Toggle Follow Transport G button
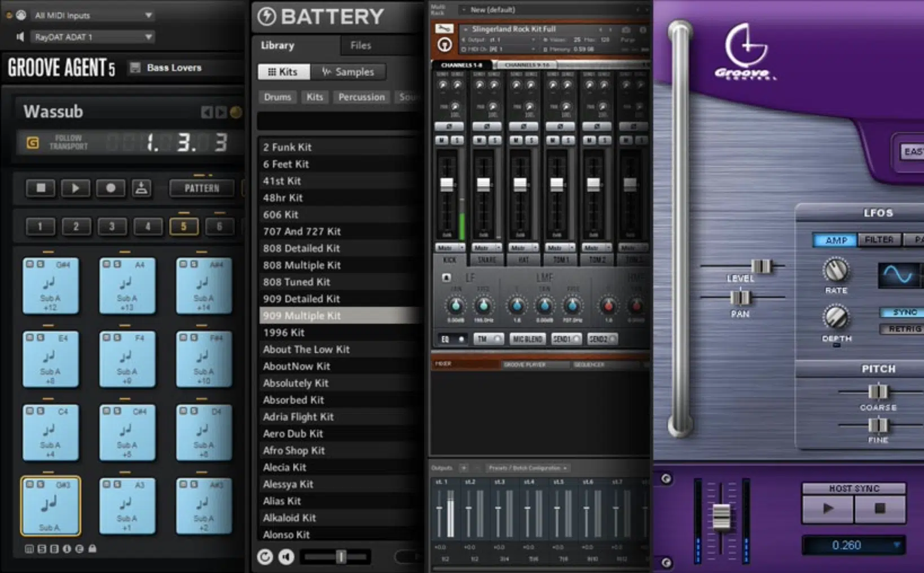This screenshot has width=924, height=573. pyautogui.click(x=33, y=143)
